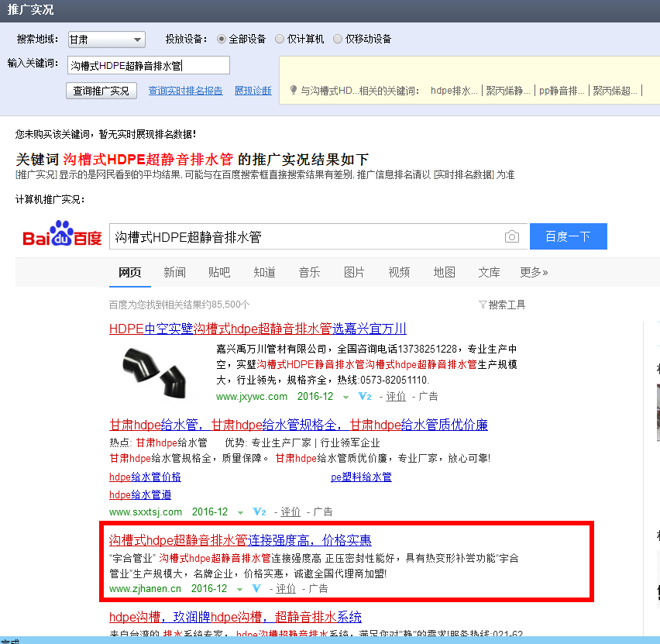Switch to the 贴吧 tab
660x644 pixels.
(219, 272)
